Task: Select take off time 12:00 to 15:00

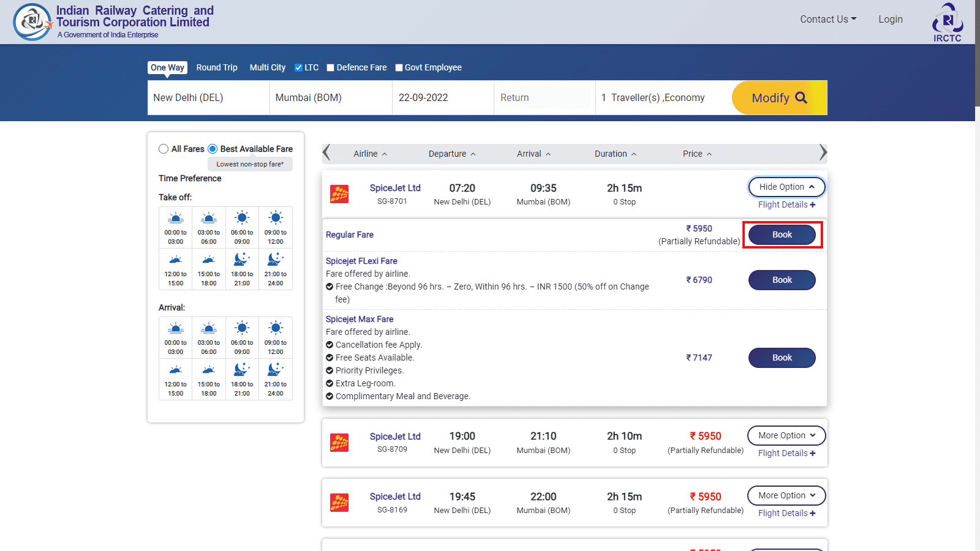Action: click(x=176, y=269)
